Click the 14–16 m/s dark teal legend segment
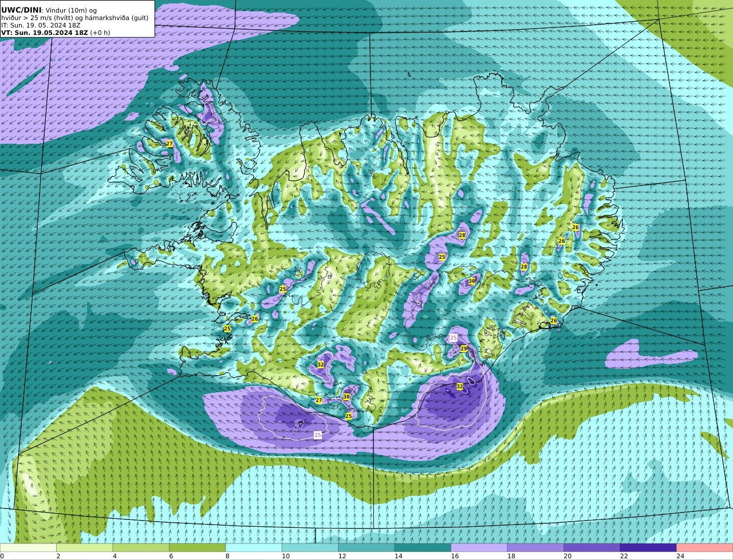 (x=423, y=548)
